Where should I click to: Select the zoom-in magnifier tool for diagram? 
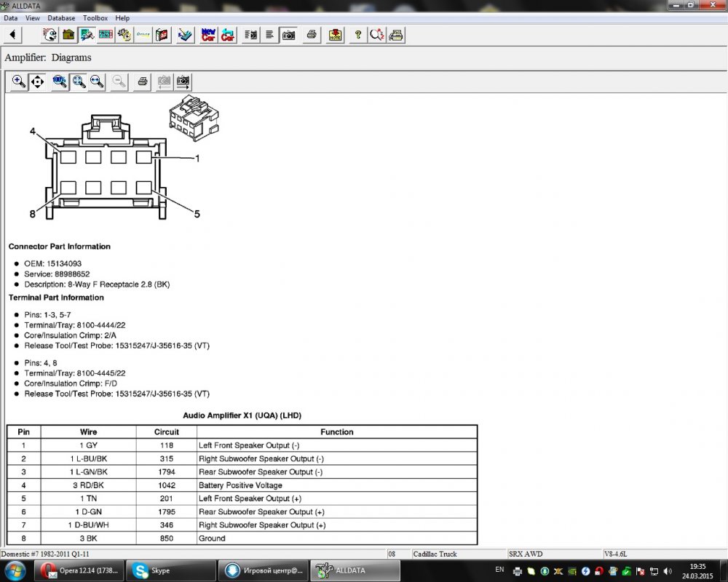coord(19,81)
